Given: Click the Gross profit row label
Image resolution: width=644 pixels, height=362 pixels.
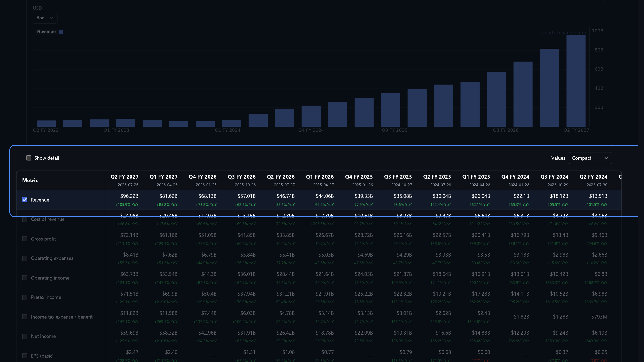Looking at the screenshot, I should (43, 239).
